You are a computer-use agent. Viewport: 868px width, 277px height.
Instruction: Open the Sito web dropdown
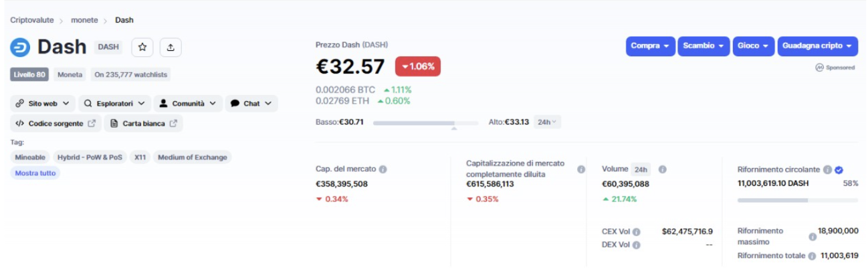pyautogui.click(x=42, y=104)
